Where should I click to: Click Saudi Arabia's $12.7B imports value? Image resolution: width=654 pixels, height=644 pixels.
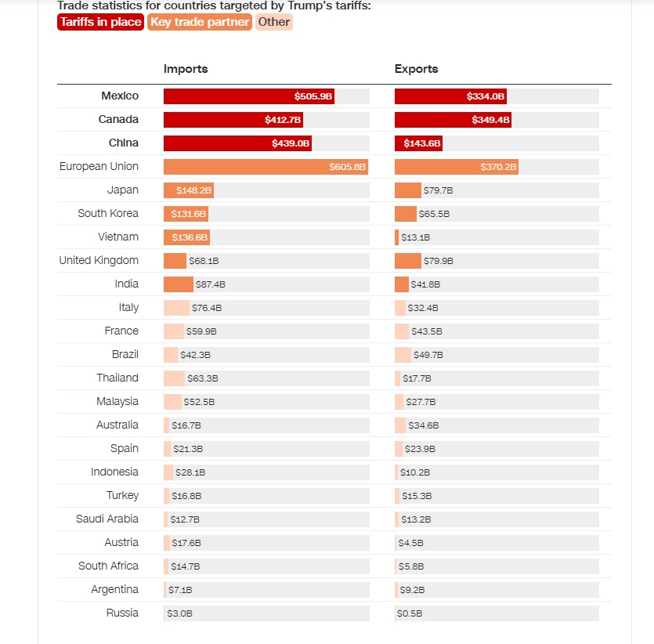185,519
